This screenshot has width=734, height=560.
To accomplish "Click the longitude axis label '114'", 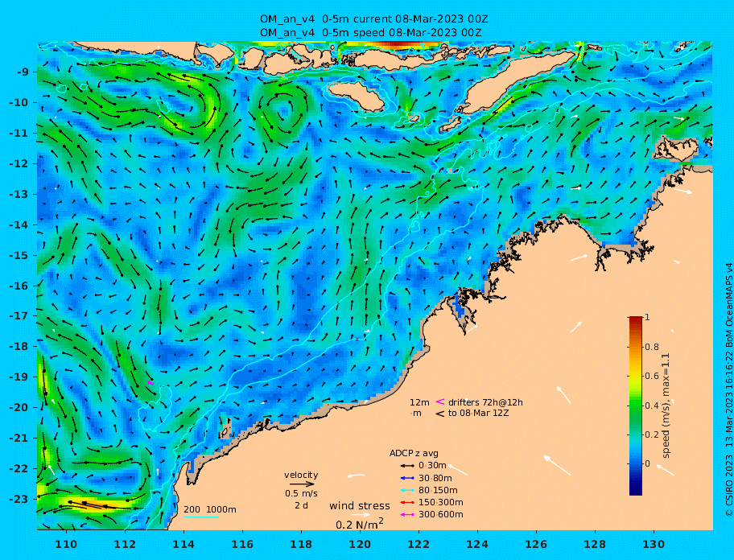I will 184,544.
